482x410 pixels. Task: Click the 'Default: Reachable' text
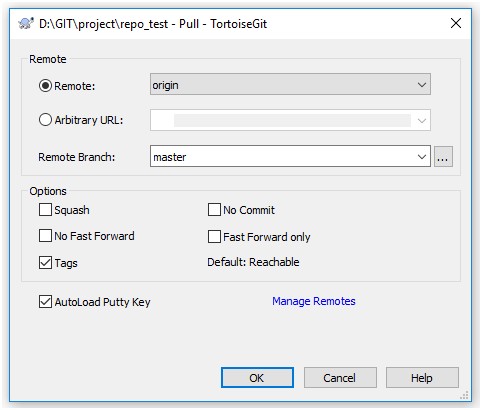[253, 262]
